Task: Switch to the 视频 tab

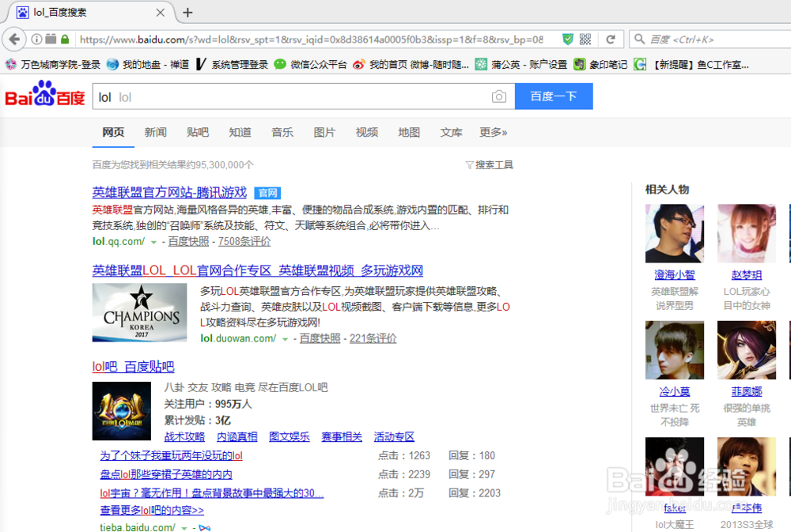Action: pyautogui.click(x=367, y=132)
